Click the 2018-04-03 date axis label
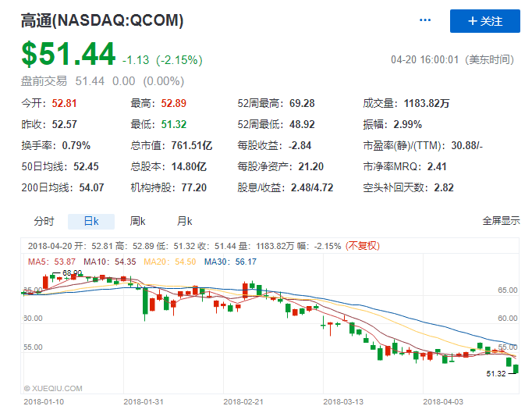 443,402
